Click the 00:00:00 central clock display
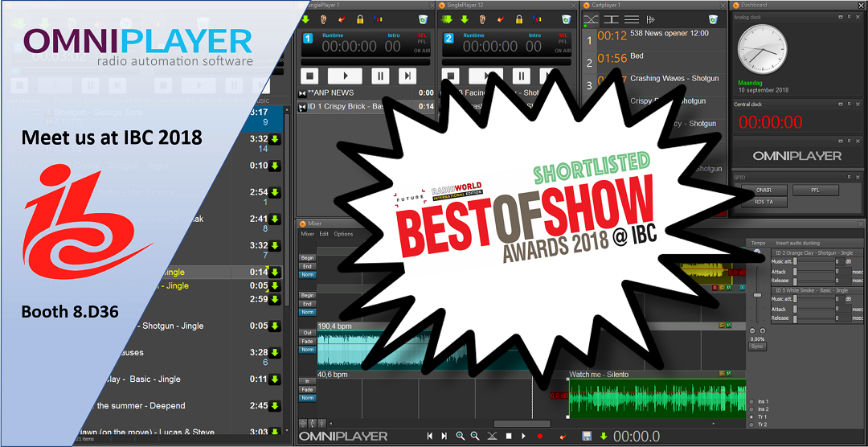 click(x=771, y=122)
